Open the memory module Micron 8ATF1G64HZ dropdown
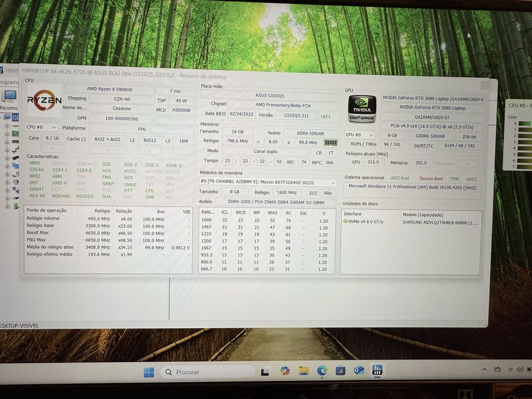This screenshot has width=532, height=399. [268, 182]
